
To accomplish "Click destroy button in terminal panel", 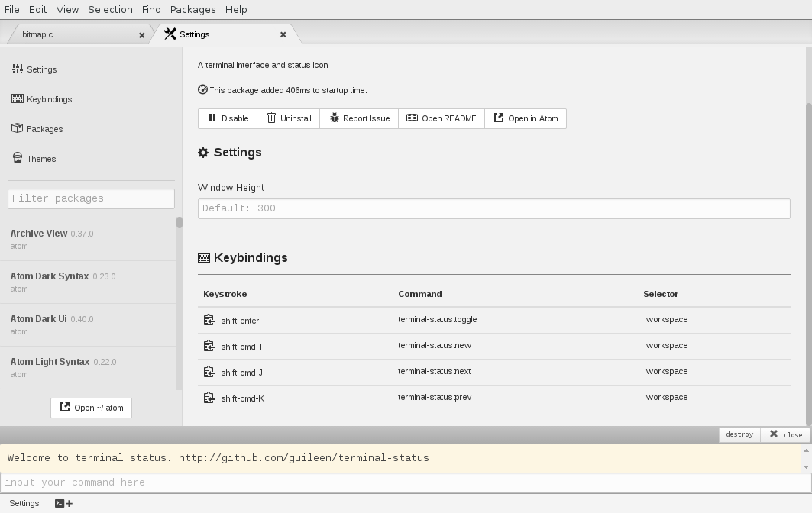I will point(739,434).
